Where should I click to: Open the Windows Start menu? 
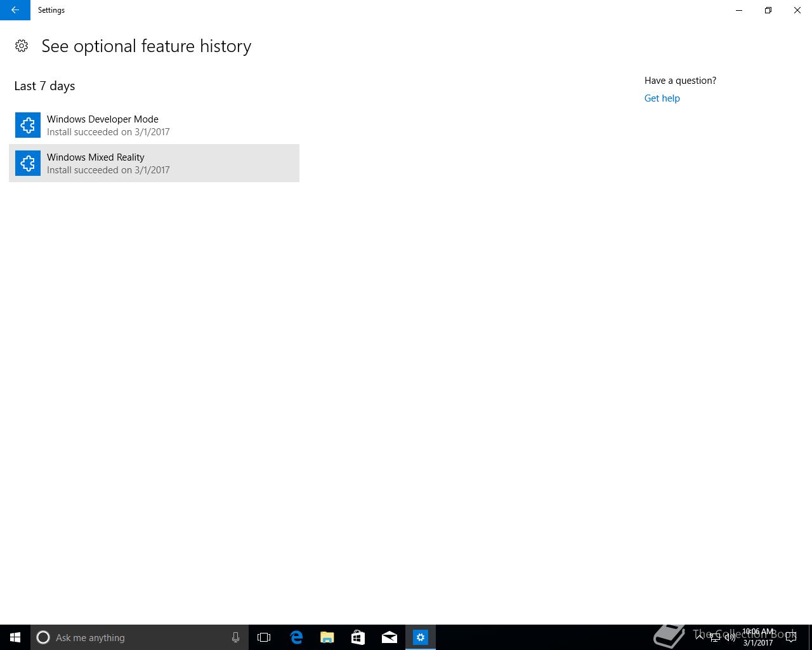point(15,637)
